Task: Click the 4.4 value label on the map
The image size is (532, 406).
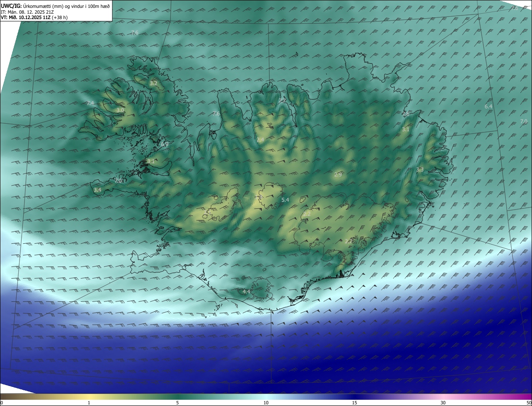Action: 246,292
